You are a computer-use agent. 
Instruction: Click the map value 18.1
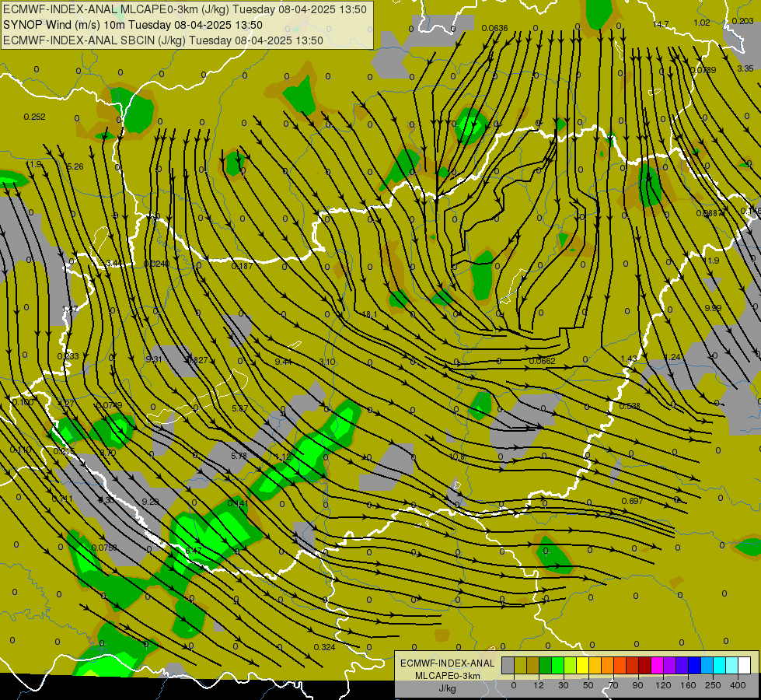370,315
